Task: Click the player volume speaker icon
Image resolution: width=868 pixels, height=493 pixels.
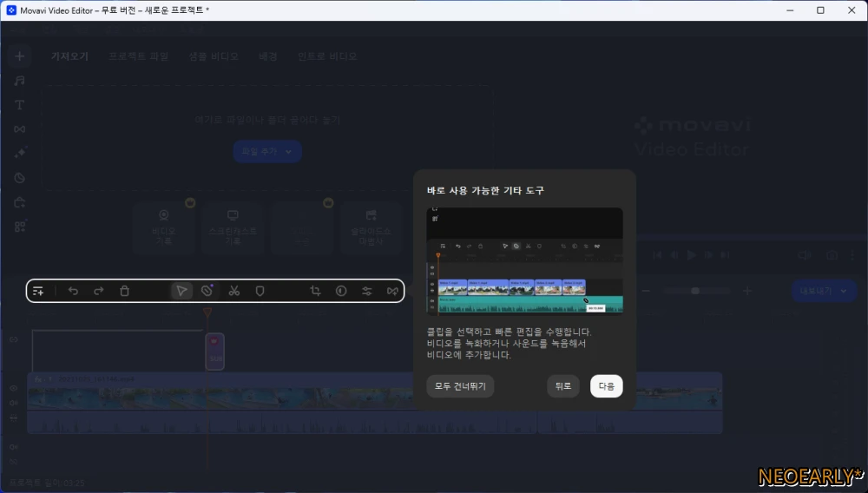Action: [x=805, y=255]
